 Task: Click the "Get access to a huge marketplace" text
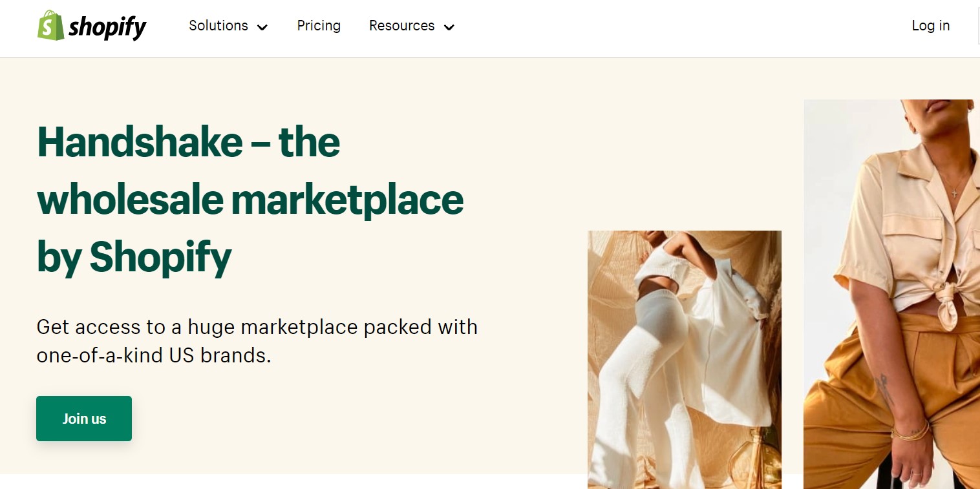point(257,327)
